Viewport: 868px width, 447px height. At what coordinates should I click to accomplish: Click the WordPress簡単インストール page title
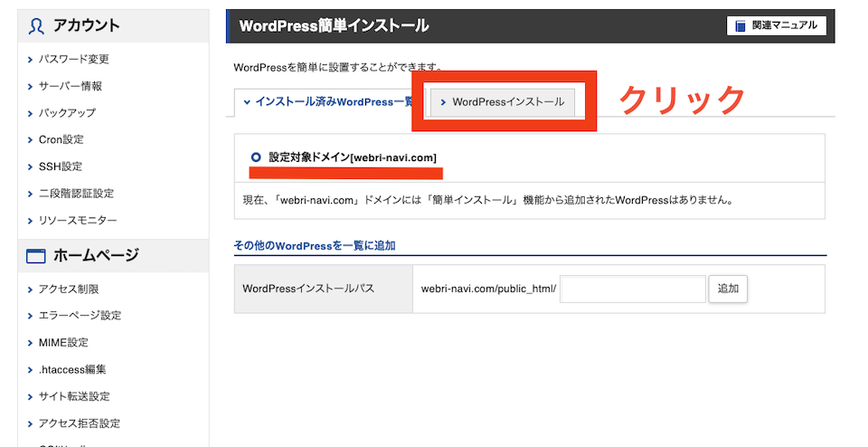334,26
